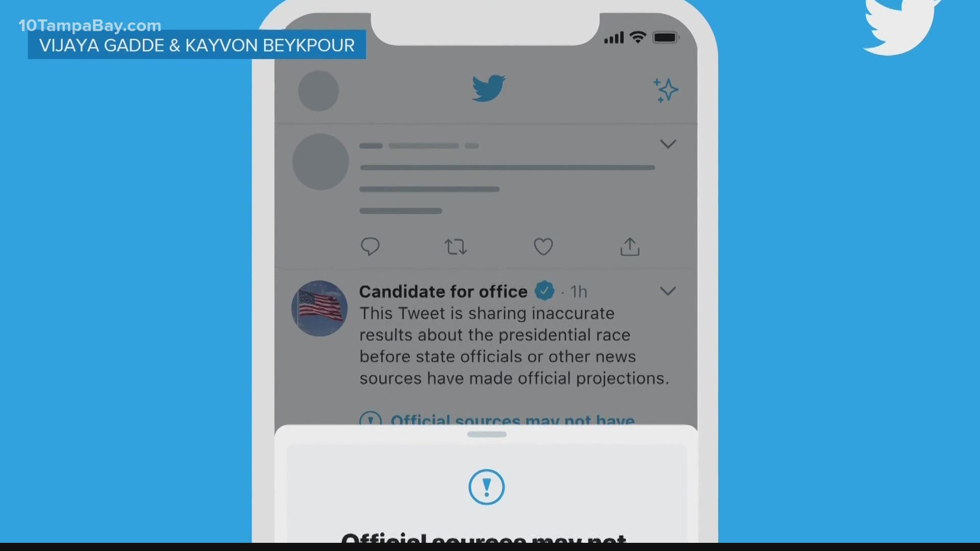Click the share/upload icon on tweet
The width and height of the screenshot is (980, 551).
630,245
